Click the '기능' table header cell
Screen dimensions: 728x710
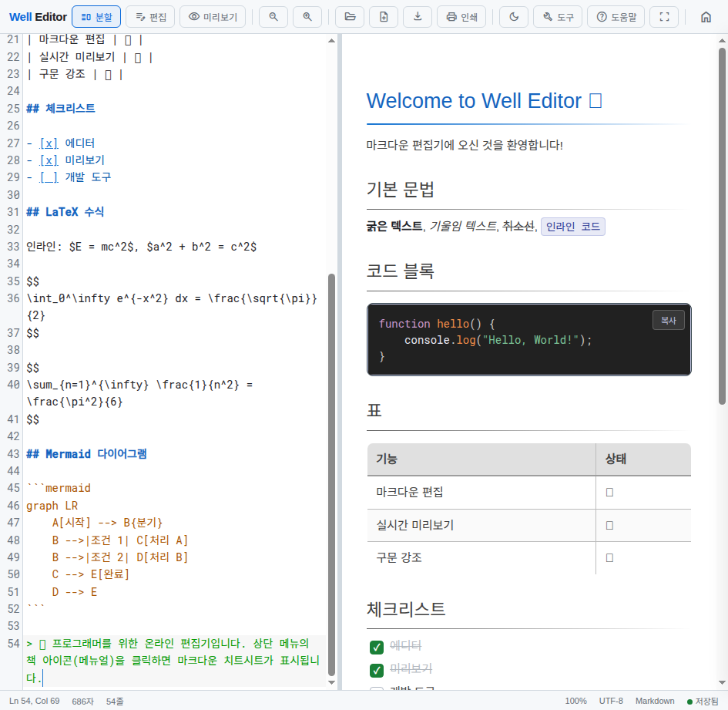481,459
